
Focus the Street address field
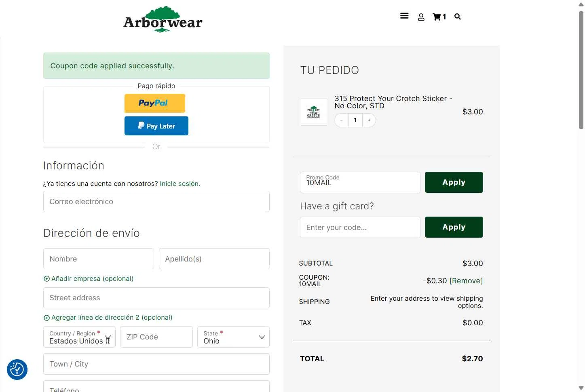pyautogui.click(x=156, y=298)
